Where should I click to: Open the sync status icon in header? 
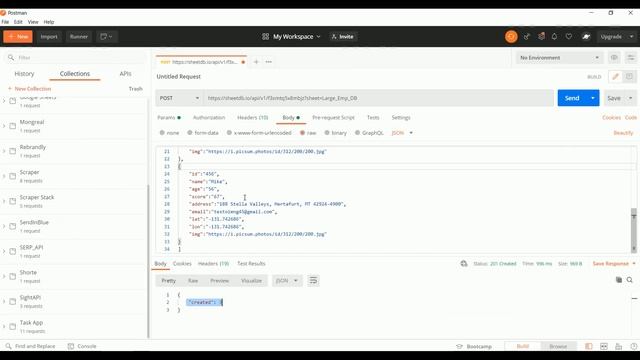tap(511, 37)
